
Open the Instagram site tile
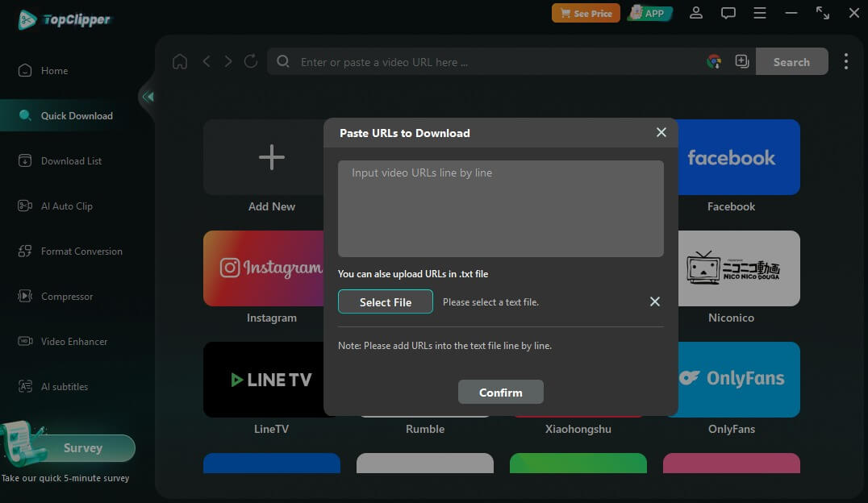pyautogui.click(x=264, y=268)
